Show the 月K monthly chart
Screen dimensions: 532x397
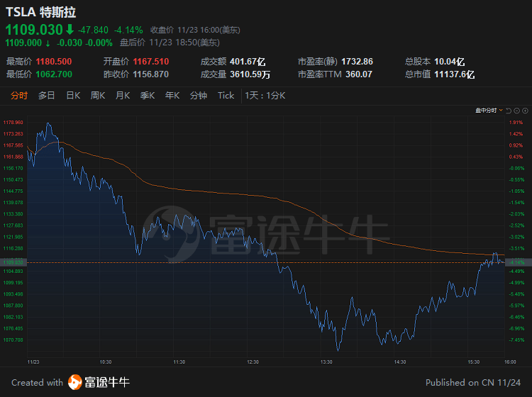pyautogui.click(x=122, y=96)
